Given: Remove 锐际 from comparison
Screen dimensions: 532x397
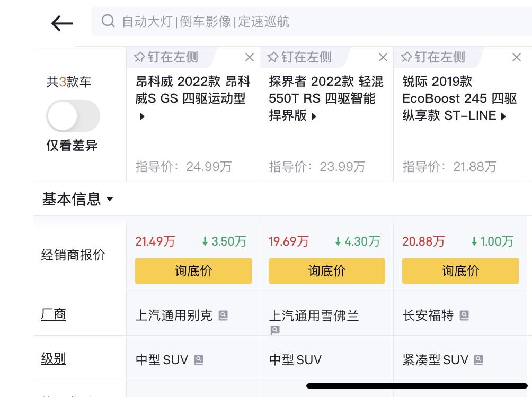Looking at the screenshot, I should tap(517, 57).
